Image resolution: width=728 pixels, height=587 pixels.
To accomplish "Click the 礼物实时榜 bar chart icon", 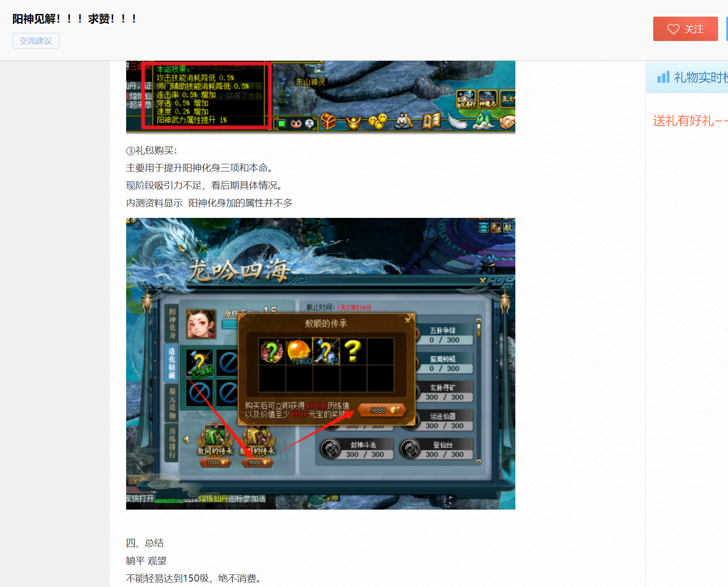I will point(663,77).
